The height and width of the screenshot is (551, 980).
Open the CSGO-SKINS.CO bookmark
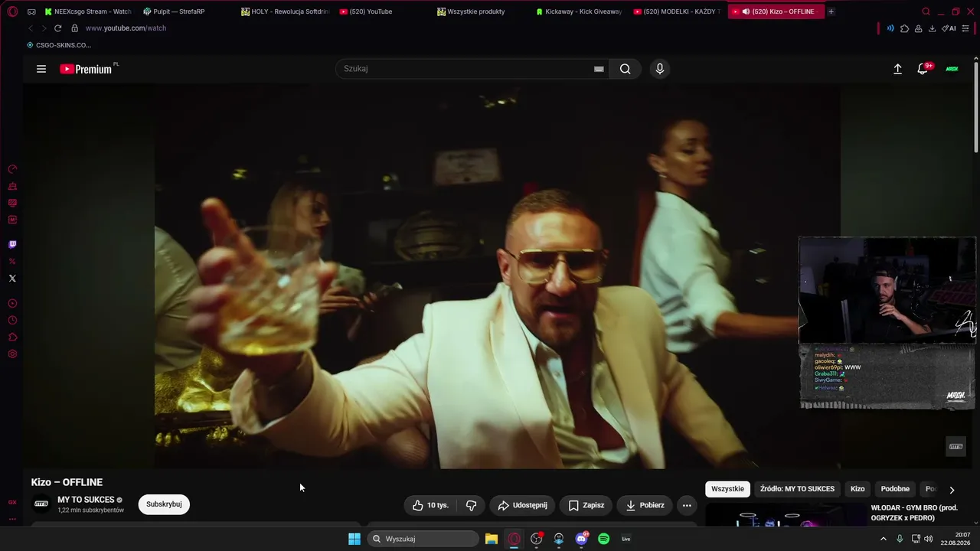click(x=59, y=45)
